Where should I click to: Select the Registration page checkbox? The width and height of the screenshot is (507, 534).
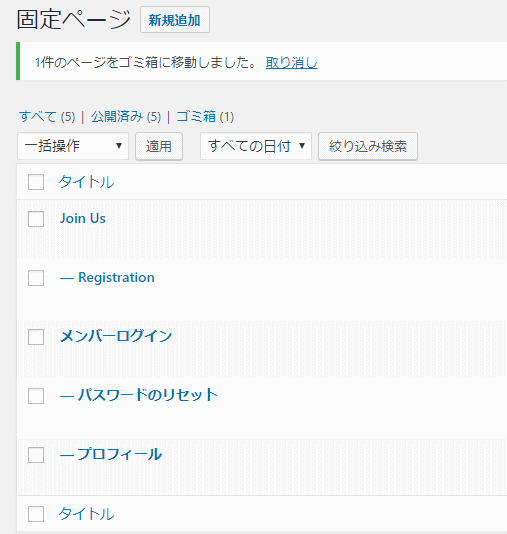coord(36,278)
